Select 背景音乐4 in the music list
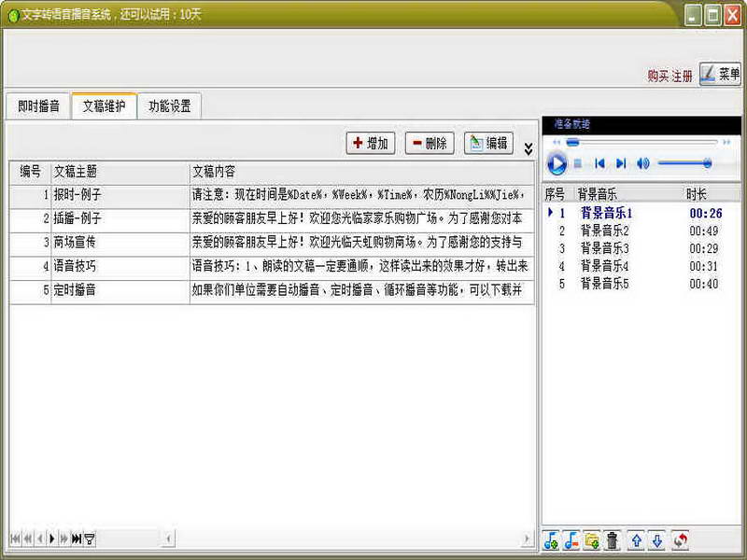The width and height of the screenshot is (747, 560). tap(641, 266)
